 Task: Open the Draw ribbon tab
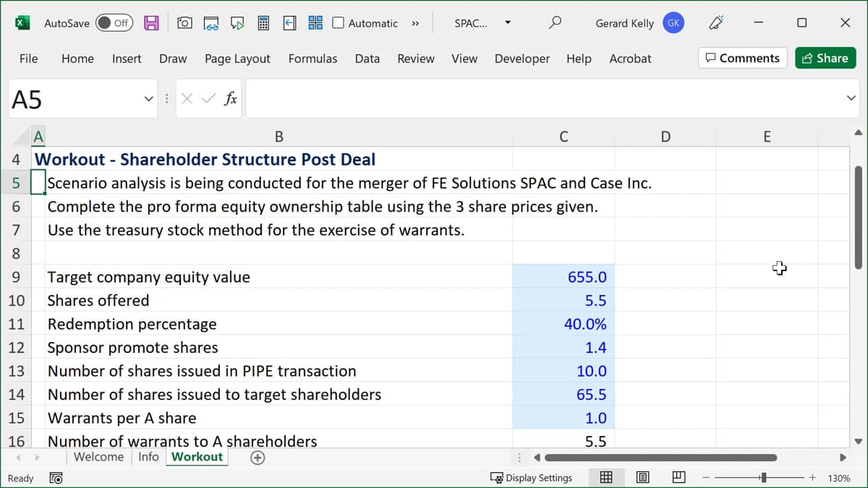point(173,59)
